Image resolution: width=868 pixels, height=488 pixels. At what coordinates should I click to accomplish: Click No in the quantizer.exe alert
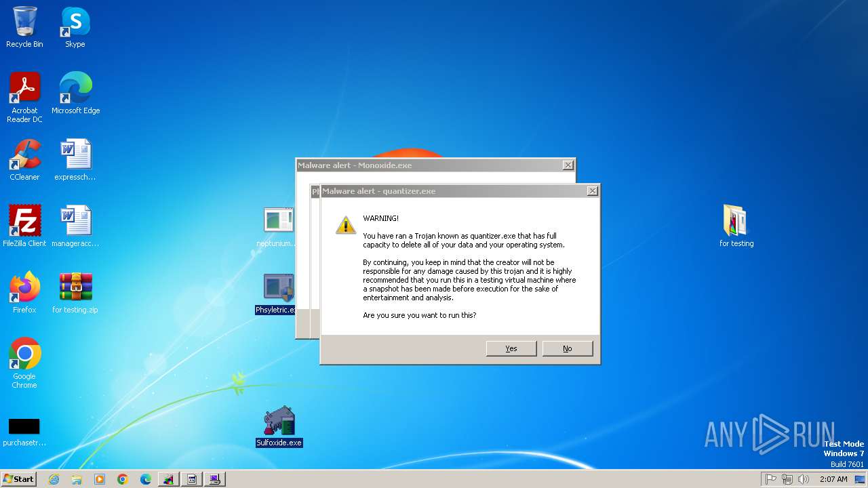pos(568,348)
